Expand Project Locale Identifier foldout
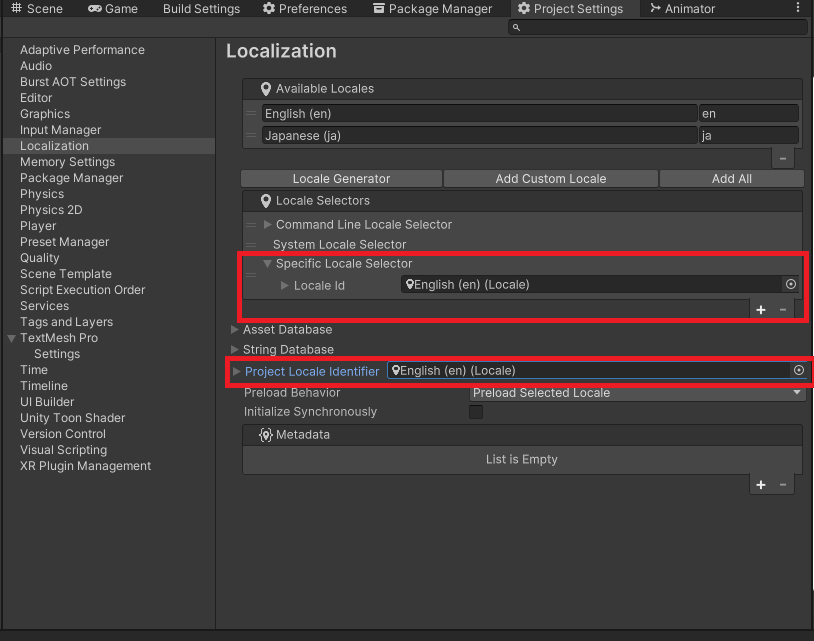Screen dimensions: 814x641 pos(237,371)
